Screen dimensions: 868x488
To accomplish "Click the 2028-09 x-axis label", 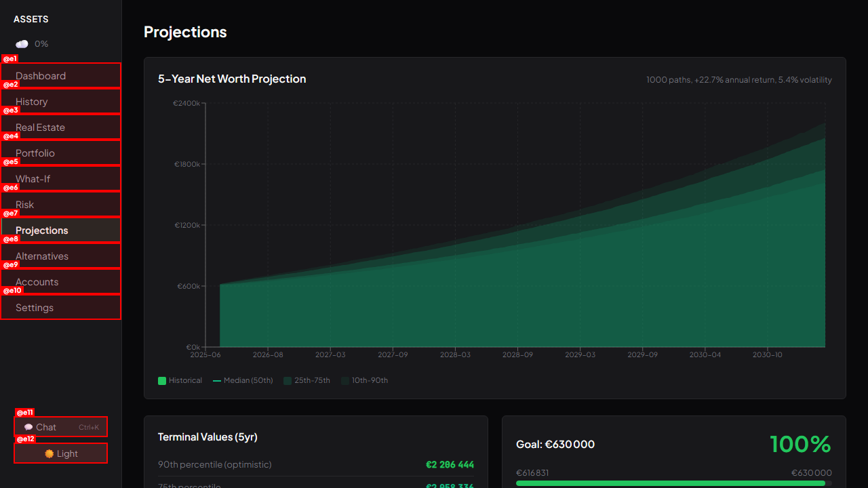I will pyautogui.click(x=517, y=354).
